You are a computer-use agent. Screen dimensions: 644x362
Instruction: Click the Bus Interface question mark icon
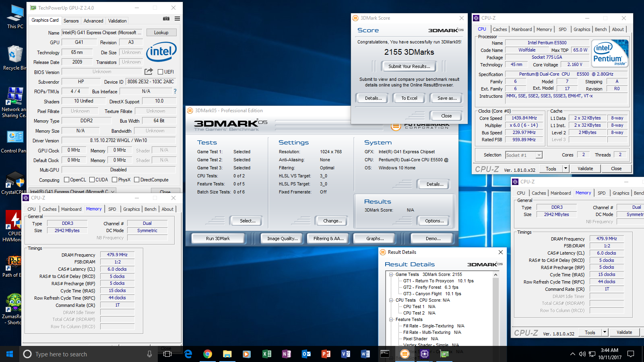[175, 91]
